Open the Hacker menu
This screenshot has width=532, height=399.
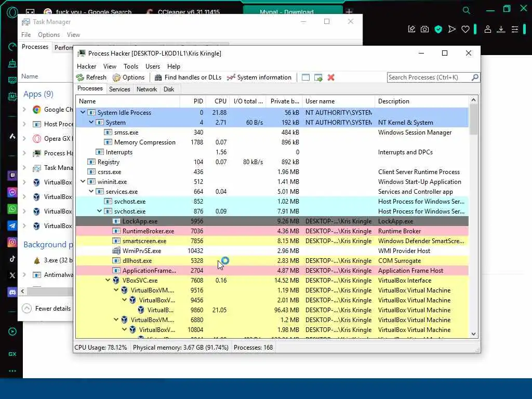[87, 66]
